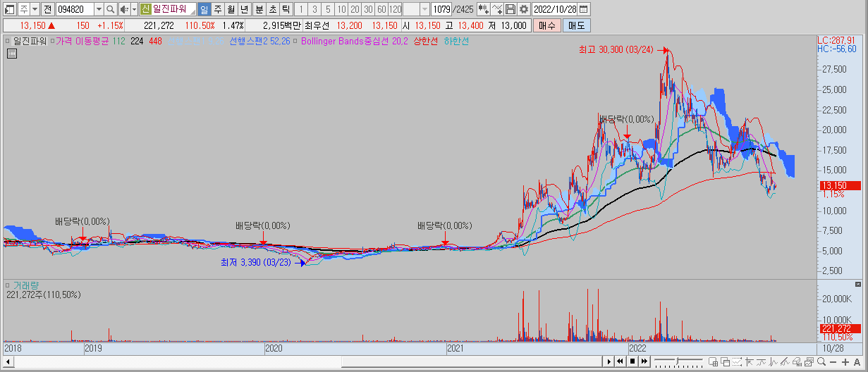This screenshot has height=372, width=868.
Task: Click the stock name 일진파워 box
Action: [x=174, y=9]
